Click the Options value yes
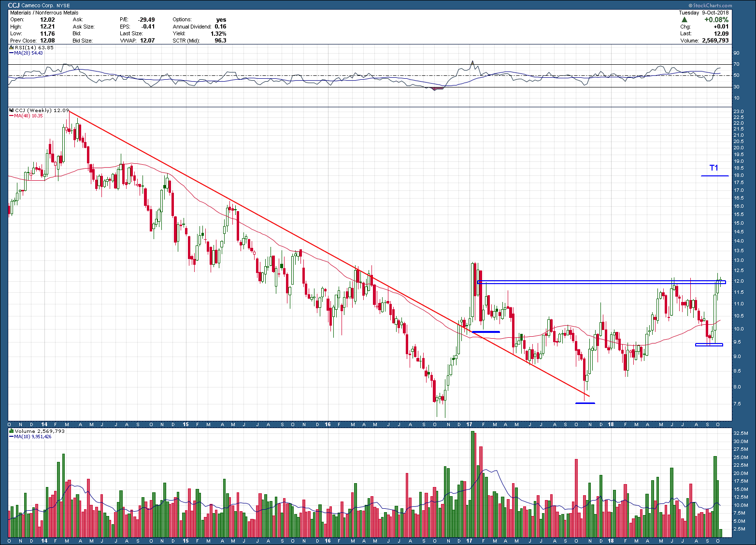 pos(221,20)
